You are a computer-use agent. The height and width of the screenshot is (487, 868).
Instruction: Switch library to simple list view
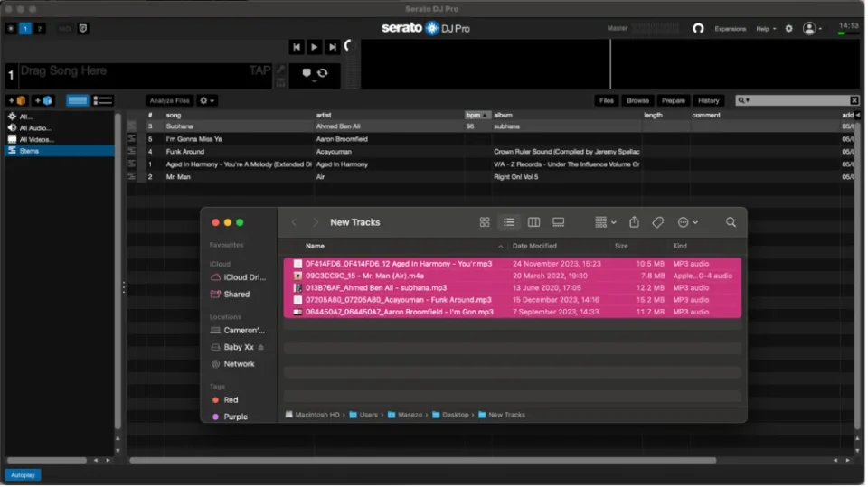coord(103,100)
